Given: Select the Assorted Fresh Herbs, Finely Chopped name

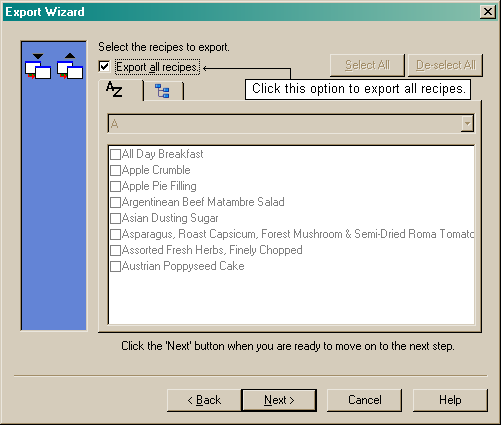Looking at the screenshot, I should pyautogui.click(x=212, y=250).
